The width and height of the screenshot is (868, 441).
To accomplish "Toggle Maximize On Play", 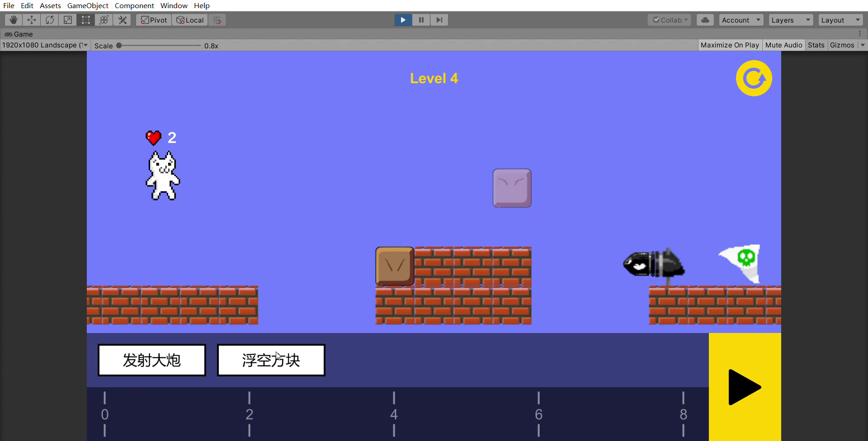I will (730, 45).
